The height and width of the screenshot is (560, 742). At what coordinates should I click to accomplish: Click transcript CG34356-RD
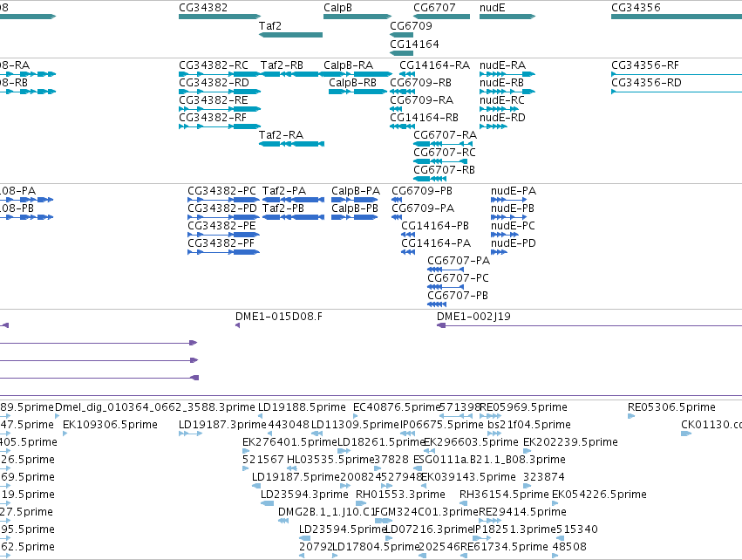point(646,82)
